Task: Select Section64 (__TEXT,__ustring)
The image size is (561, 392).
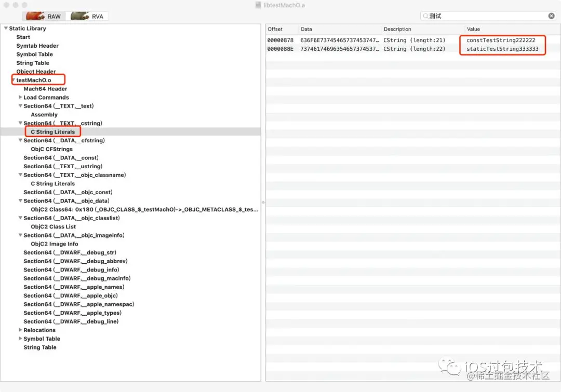Action: coord(63,166)
